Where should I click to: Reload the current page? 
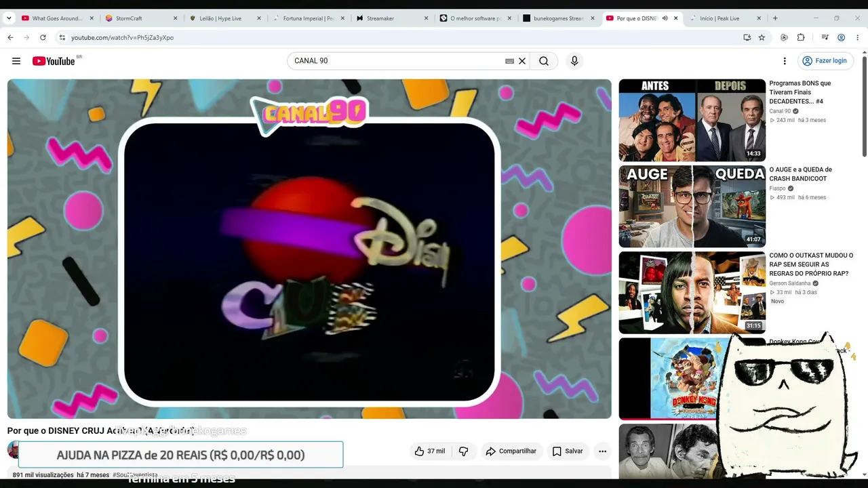pos(43,37)
